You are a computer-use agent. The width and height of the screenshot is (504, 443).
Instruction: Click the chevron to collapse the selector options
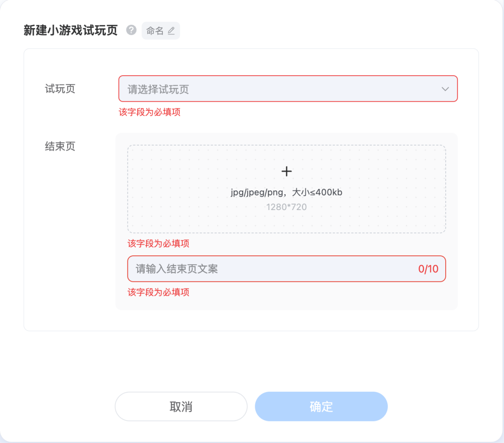coord(445,89)
